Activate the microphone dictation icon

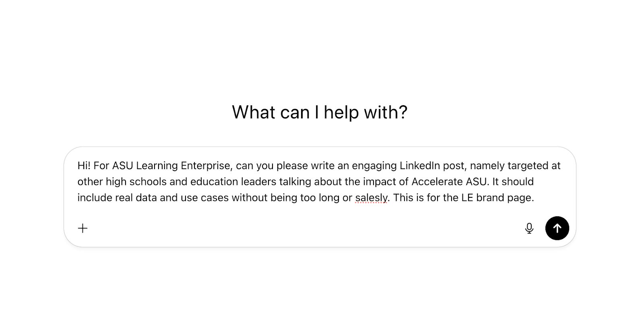pyautogui.click(x=529, y=228)
